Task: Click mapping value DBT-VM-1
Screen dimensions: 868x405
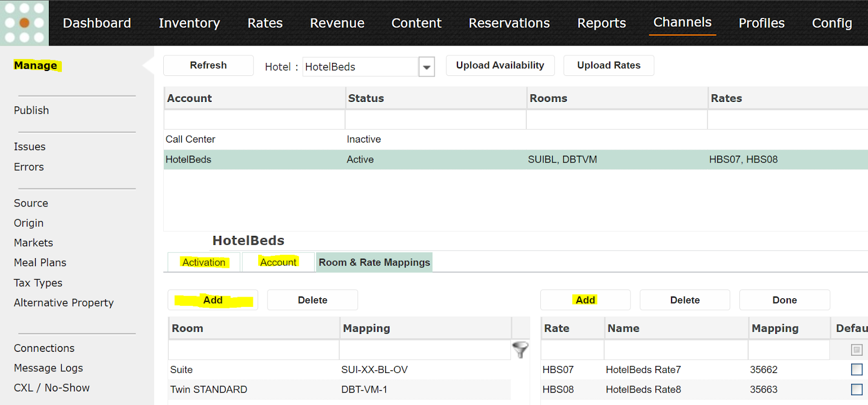Action: [364, 389]
